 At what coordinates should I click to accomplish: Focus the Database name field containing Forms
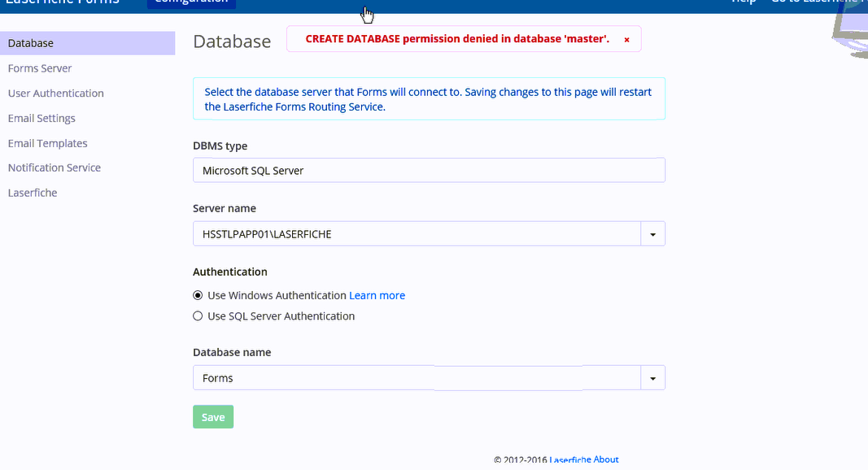(x=417, y=378)
